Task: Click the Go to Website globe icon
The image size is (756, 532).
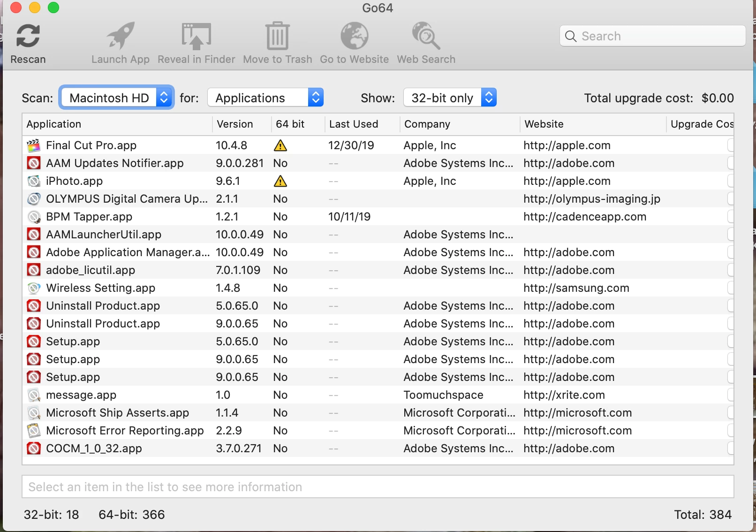Action: [x=354, y=36]
